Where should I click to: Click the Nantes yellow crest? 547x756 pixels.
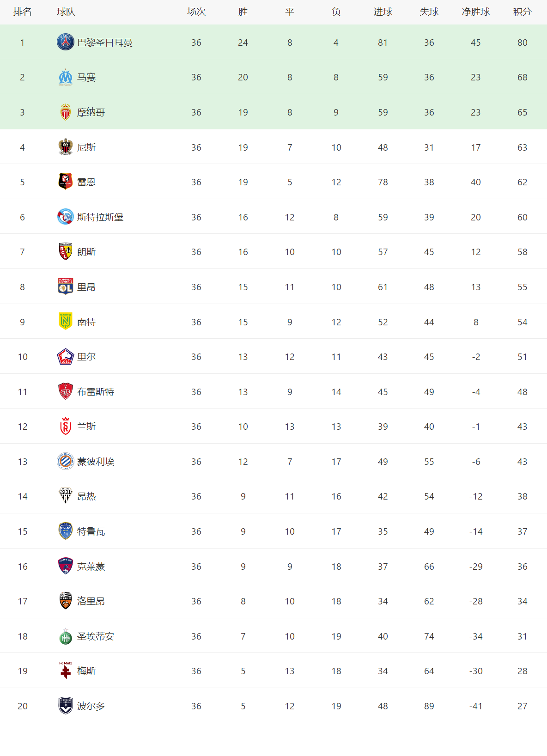[66, 322]
